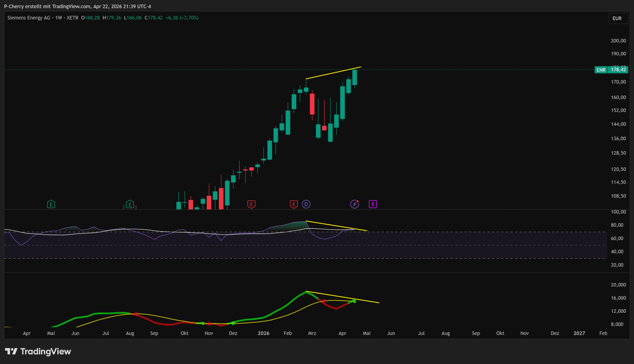Click the green earnings marker near May
The image size is (634, 364).
(51, 204)
